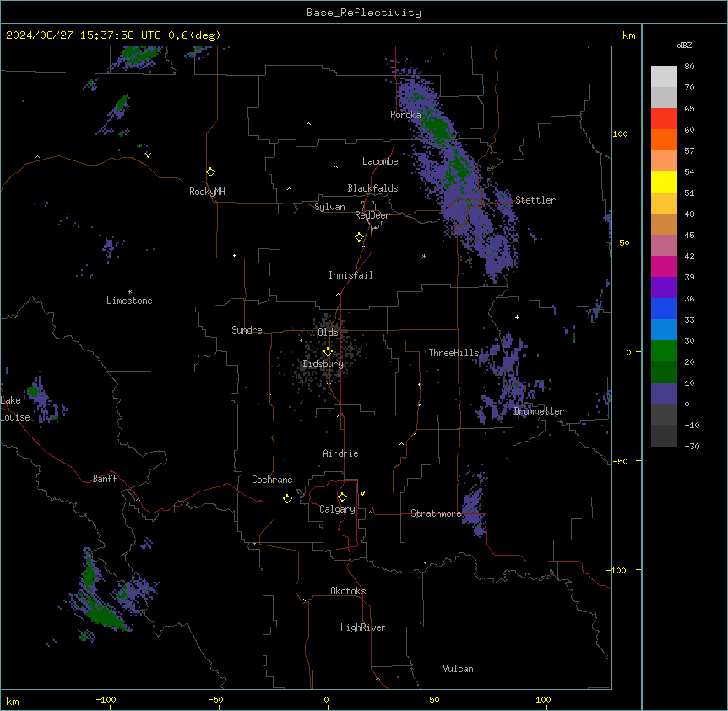Click the Strathmore town label

coord(436,513)
